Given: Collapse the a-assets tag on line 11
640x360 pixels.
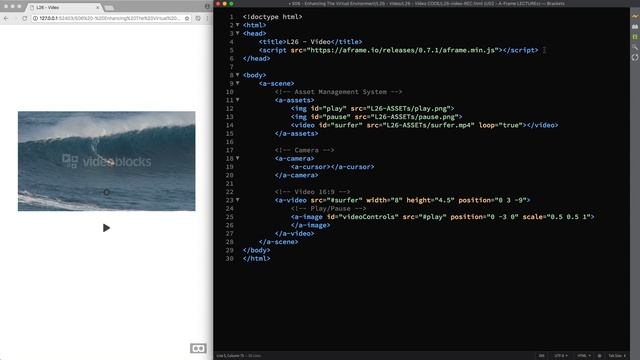Looking at the screenshot, I should (x=238, y=100).
